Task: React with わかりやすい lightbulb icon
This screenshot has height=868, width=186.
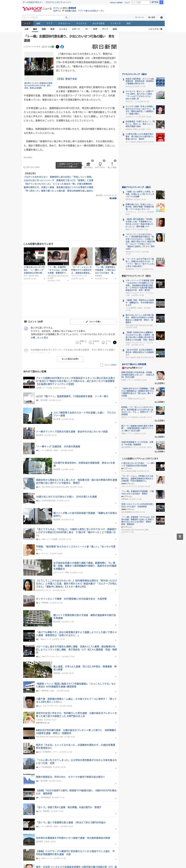Action: (x=100, y=164)
